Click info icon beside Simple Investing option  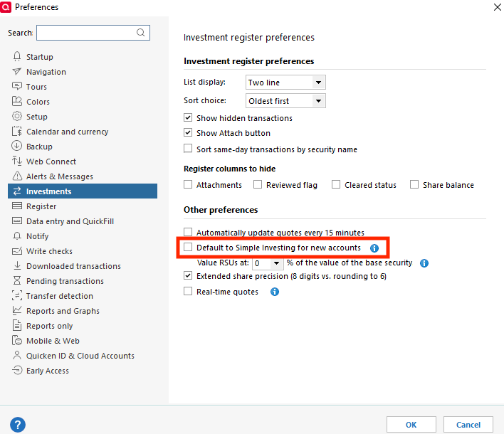(x=374, y=248)
